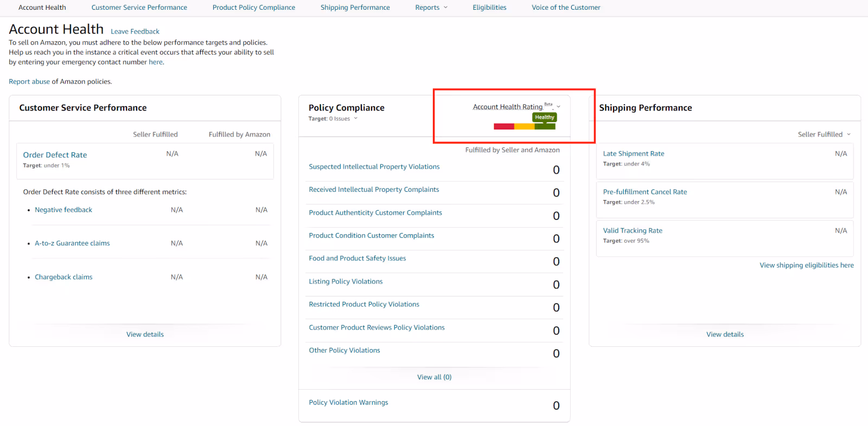Click Late Shipment Rate N/A value
The image size is (868, 426).
[841, 154]
